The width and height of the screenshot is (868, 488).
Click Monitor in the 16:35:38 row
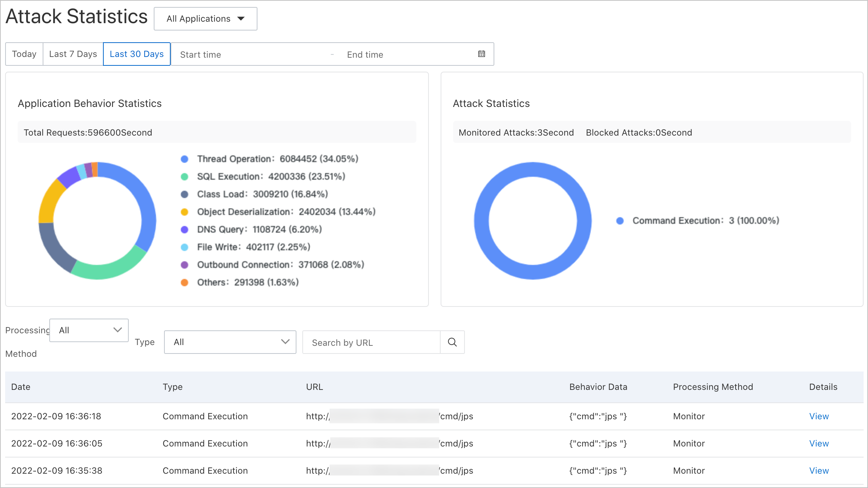point(689,471)
